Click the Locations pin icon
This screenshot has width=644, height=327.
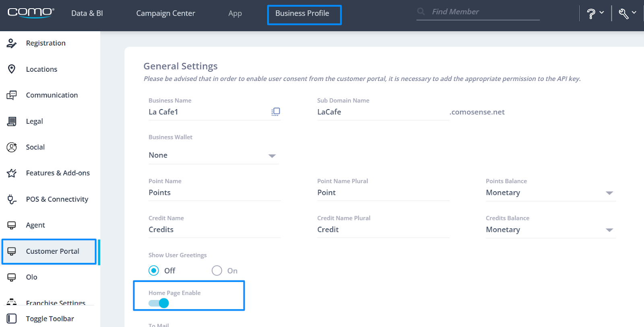click(x=12, y=69)
